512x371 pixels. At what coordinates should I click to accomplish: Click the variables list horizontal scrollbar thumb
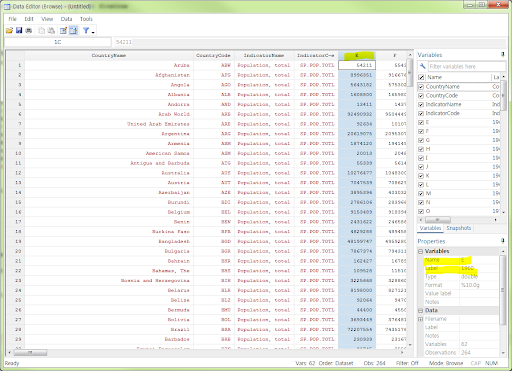coord(438,220)
